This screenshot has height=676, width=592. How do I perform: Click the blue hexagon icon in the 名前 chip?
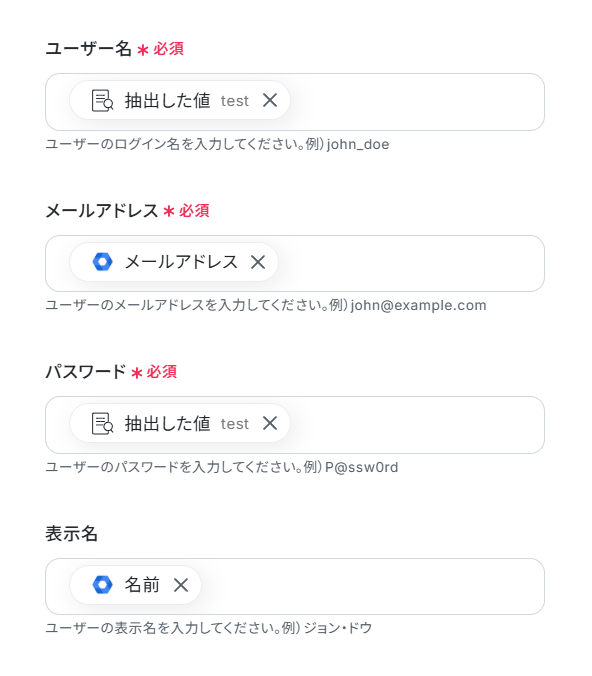103,585
